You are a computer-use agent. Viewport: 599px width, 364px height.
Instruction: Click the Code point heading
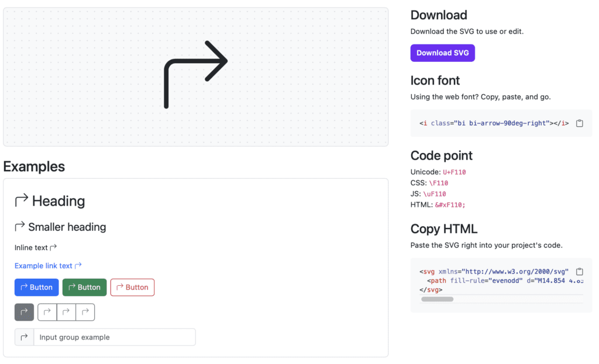click(x=442, y=155)
